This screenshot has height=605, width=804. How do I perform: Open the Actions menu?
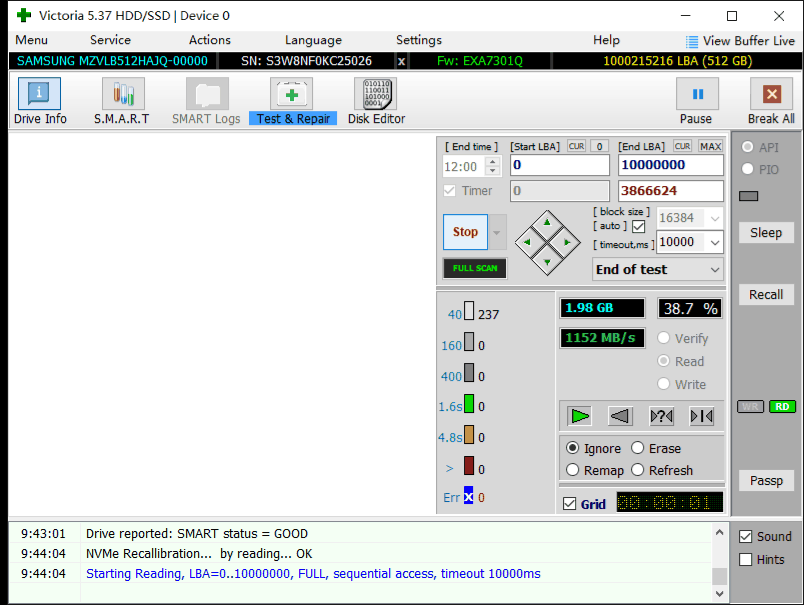pyautogui.click(x=210, y=40)
